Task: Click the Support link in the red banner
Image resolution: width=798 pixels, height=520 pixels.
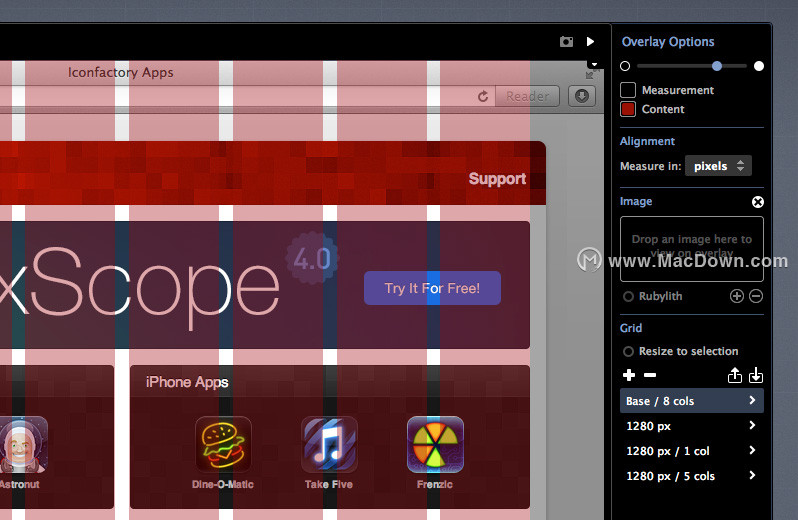Action: (x=497, y=179)
